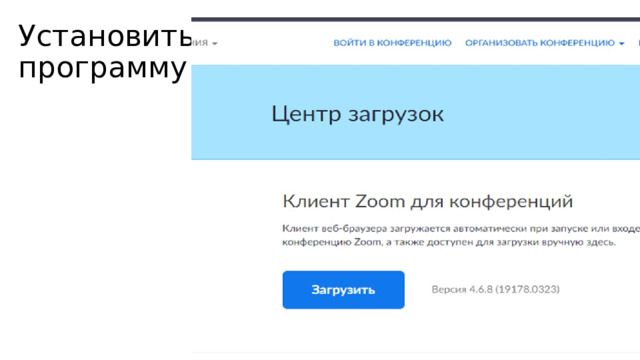The image size is (640, 360).
Task: Click the Версия 4.6.8 (19178.0323) text
Action: (496, 289)
